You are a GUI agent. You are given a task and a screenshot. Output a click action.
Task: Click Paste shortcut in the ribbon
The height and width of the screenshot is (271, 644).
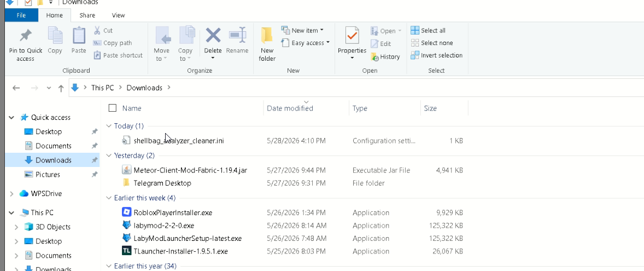click(x=118, y=55)
